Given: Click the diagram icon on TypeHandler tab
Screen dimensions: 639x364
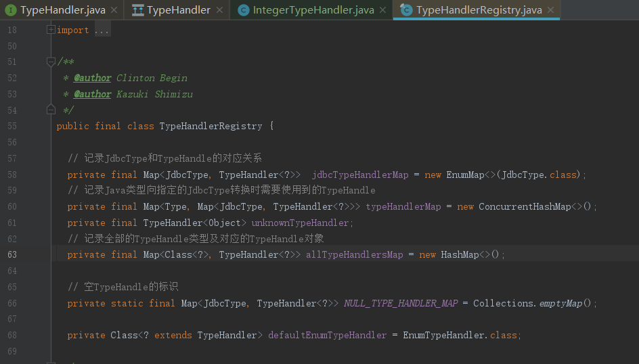Looking at the screenshot, I should pyautogui.click(x=137, y=10).
